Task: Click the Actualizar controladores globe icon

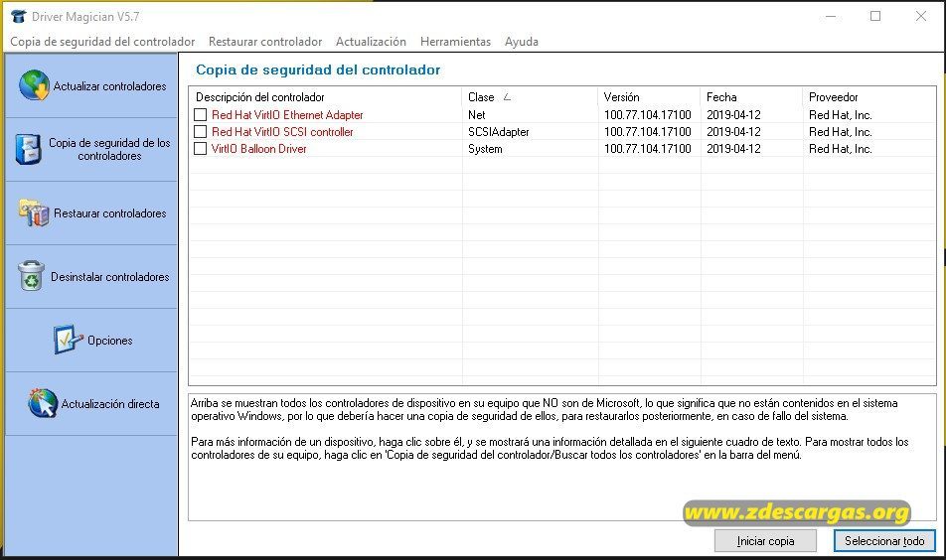Action: [x=34, y=85]
